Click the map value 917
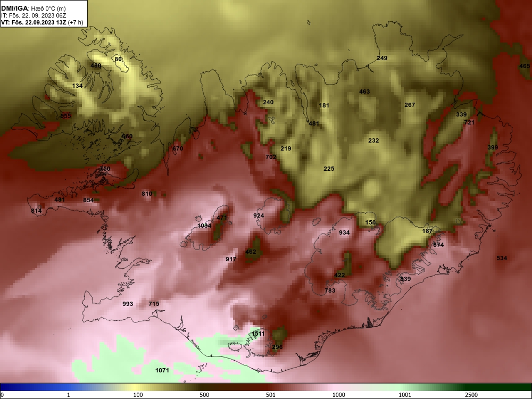532x399 pixels. pos(231,259)
